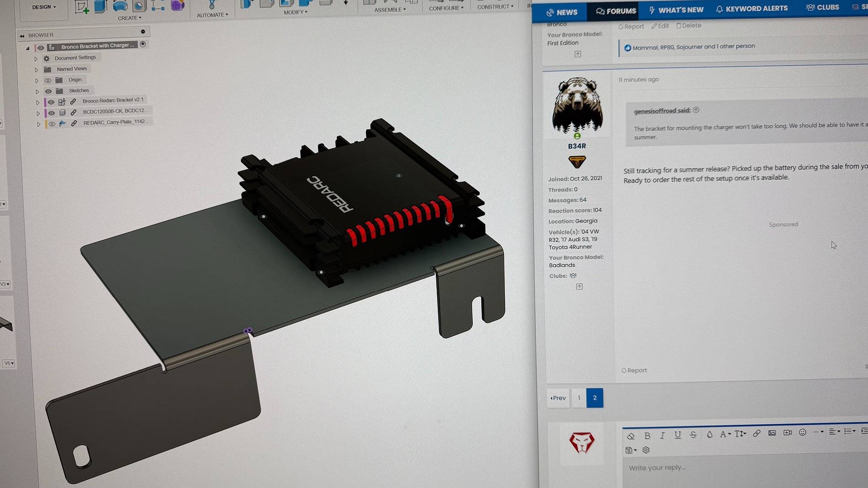This screenshot has height=488, width=868.
Task: Toggle visibility of Bronco Bracket with Charger root
Action: point(41,48)
